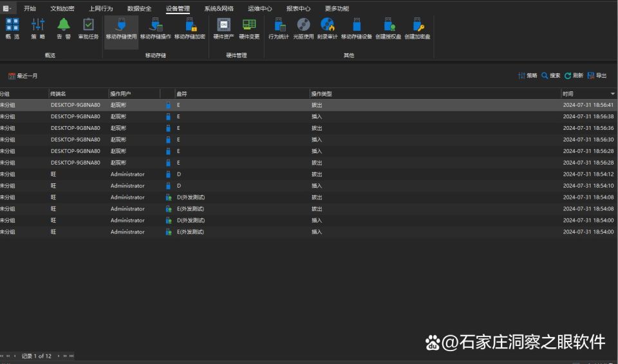Screen dimensions: 618x364
Task: Open 硬件变更 hardware changes
Action: click(x=249, y=28)
